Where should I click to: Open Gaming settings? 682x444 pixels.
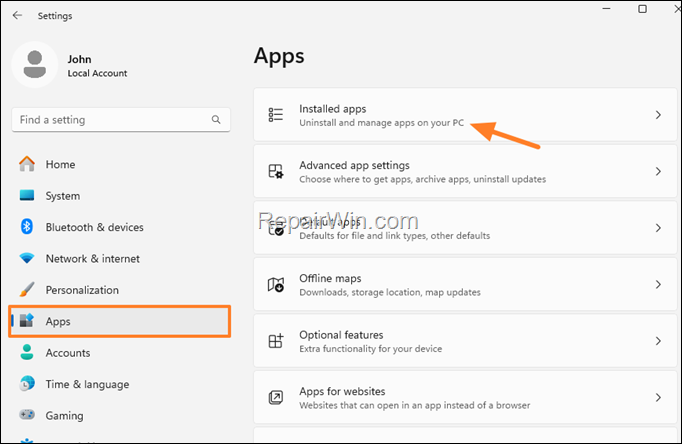(120, 415)
